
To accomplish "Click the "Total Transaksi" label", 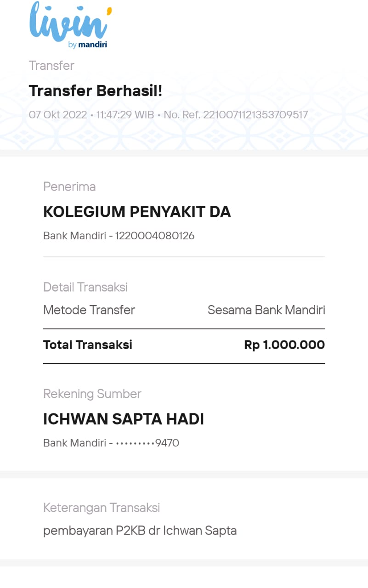I will (x=88, y=345).
